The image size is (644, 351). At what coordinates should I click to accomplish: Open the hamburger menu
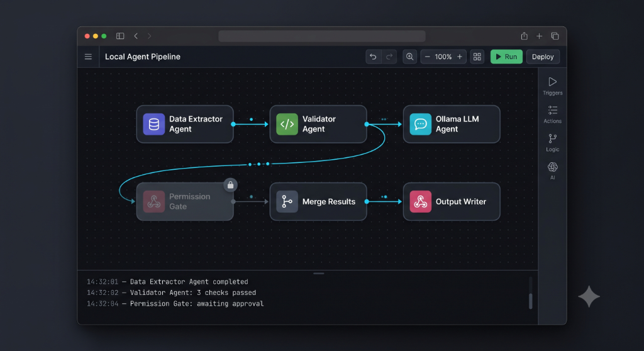(88, 57)
